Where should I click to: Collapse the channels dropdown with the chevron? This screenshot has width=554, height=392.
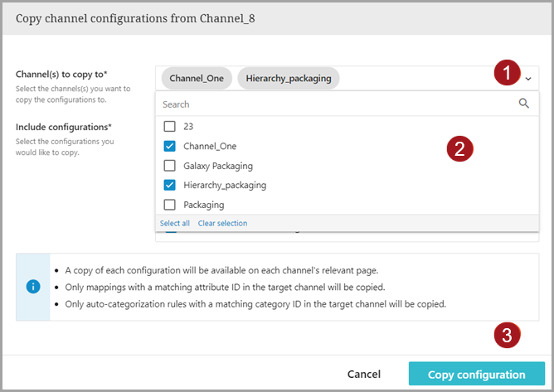[x=529, y=79]
